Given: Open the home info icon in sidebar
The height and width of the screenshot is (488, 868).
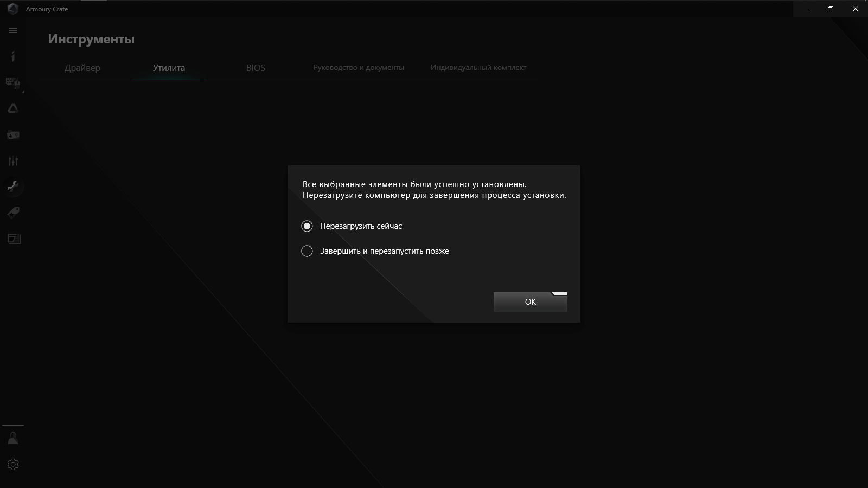Looking at the screenshot, I should [13, 56].
